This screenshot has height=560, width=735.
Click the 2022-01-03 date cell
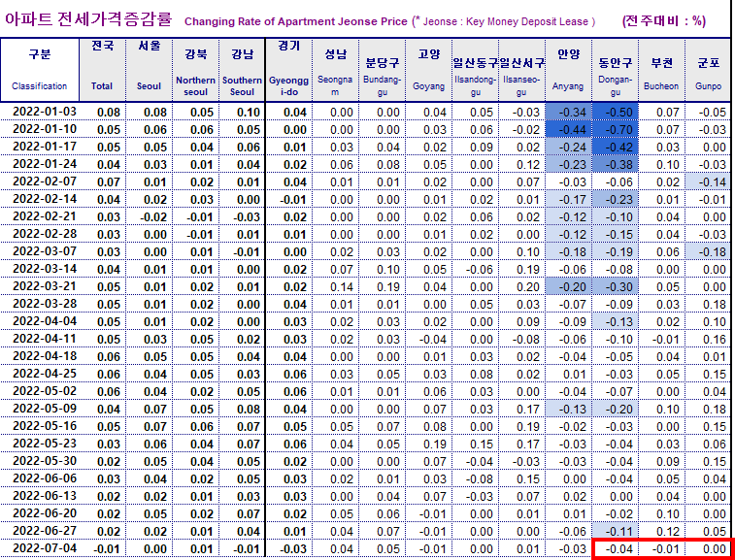[x=40, y=112]
